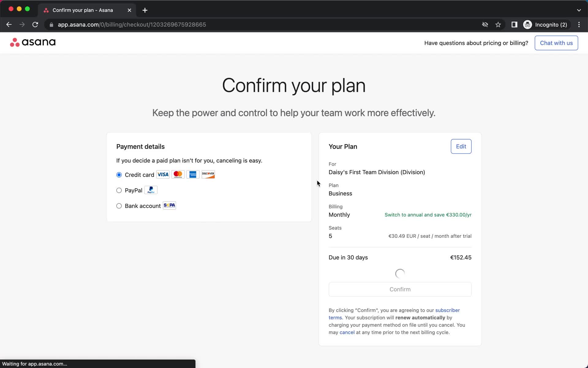
Task: Click the eye-slash tracking icon in address bar
Action: pyautogui.click(x=485, y=25)
